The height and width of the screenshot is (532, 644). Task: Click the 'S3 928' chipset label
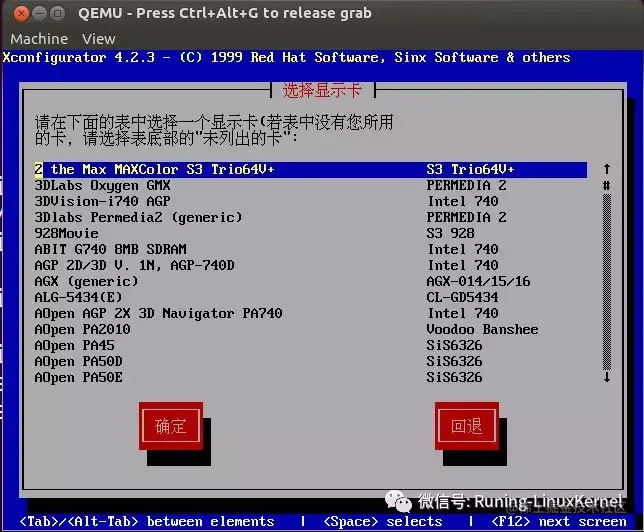point(451,233)
